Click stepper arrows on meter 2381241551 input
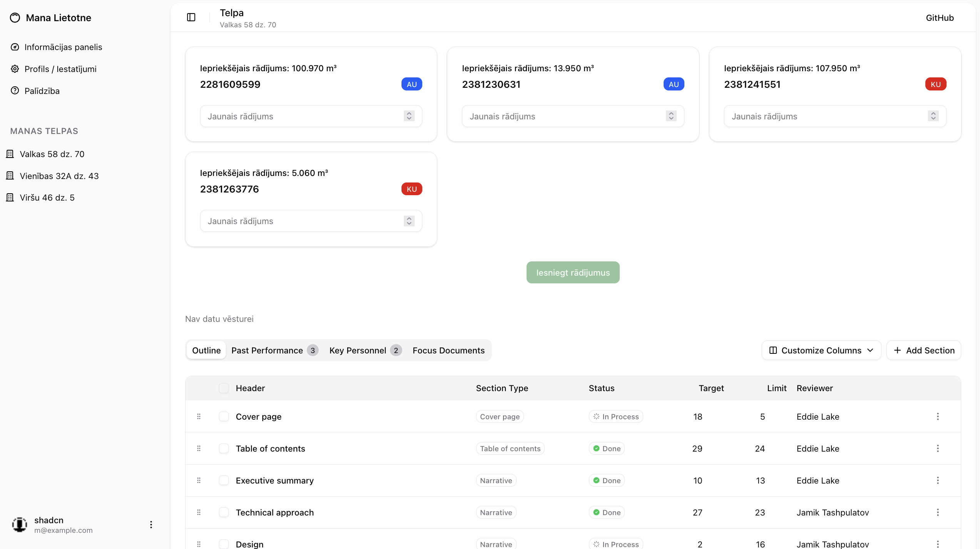This screenshot has width=980, height=549. pos(933,116)
